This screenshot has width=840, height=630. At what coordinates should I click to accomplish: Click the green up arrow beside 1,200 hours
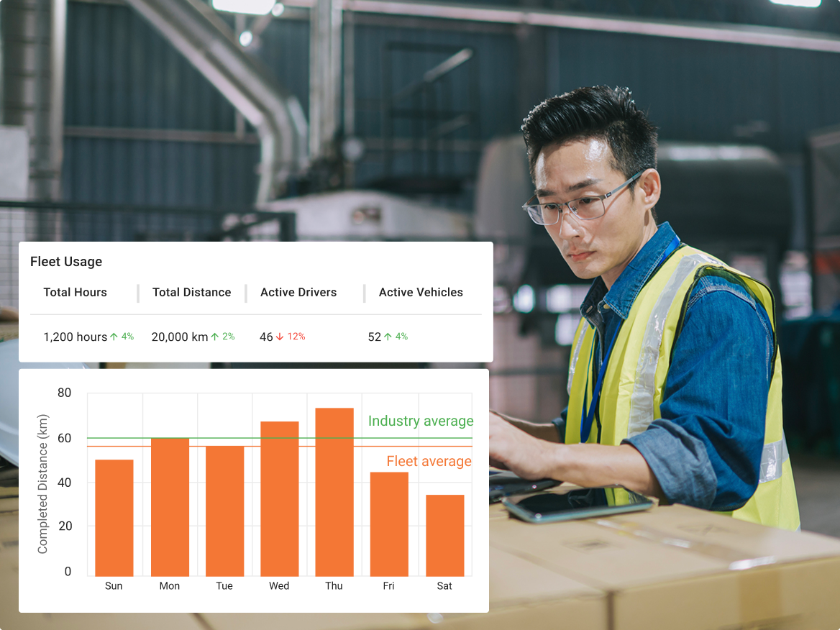[114, 337]
